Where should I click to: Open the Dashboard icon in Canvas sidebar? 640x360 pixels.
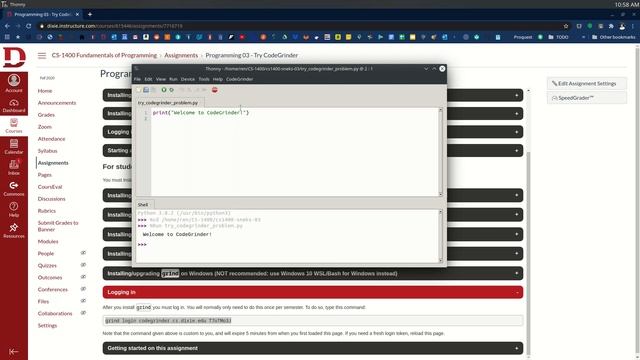[14, 105]
